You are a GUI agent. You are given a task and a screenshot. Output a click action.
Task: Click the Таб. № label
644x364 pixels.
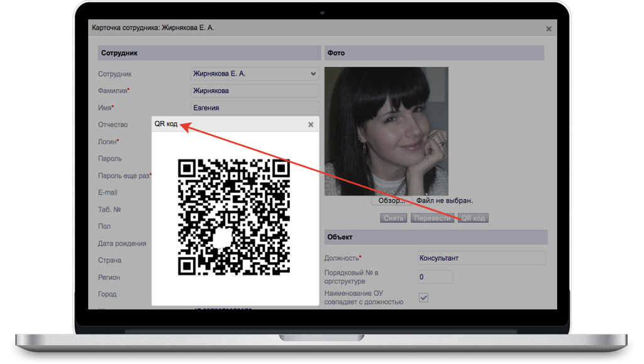[109, 209]
